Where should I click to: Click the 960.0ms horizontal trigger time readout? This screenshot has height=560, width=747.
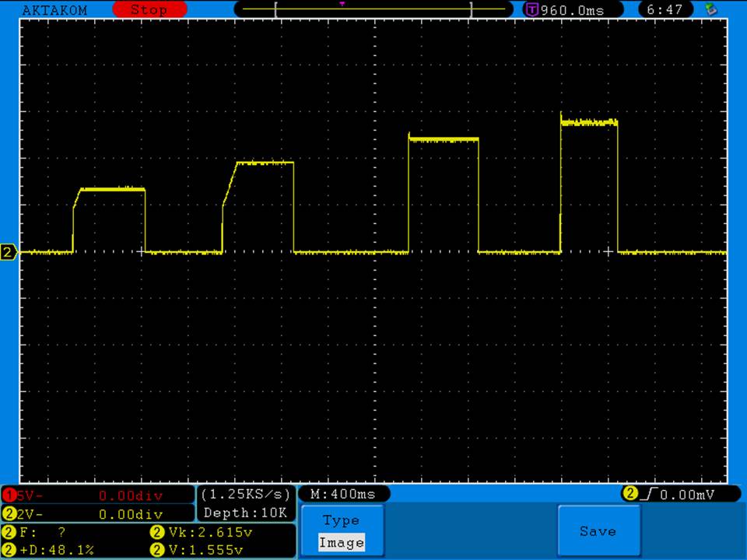pos(572,10)
